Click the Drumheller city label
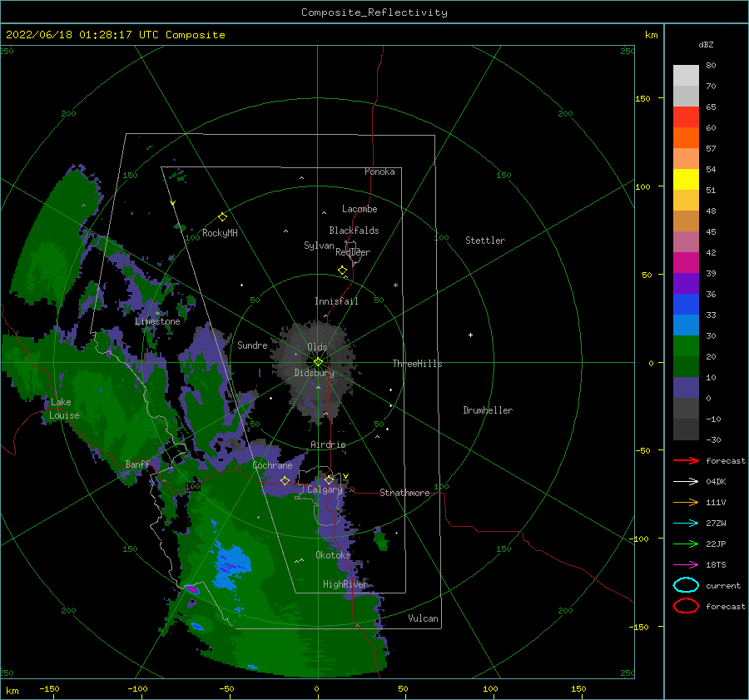The height and width of the screenshot is (700, 749). (x=488, y=410)
